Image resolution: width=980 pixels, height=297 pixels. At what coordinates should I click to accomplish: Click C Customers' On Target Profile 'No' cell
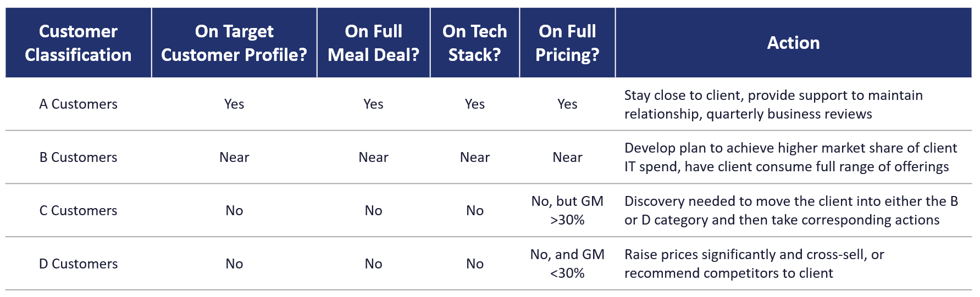tap(234, 211)
